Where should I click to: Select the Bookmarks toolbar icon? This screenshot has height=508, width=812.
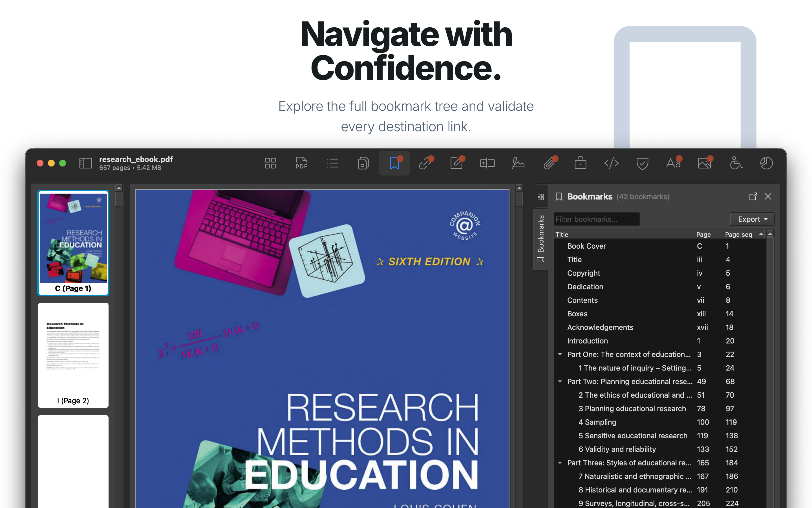click(394, 163)
